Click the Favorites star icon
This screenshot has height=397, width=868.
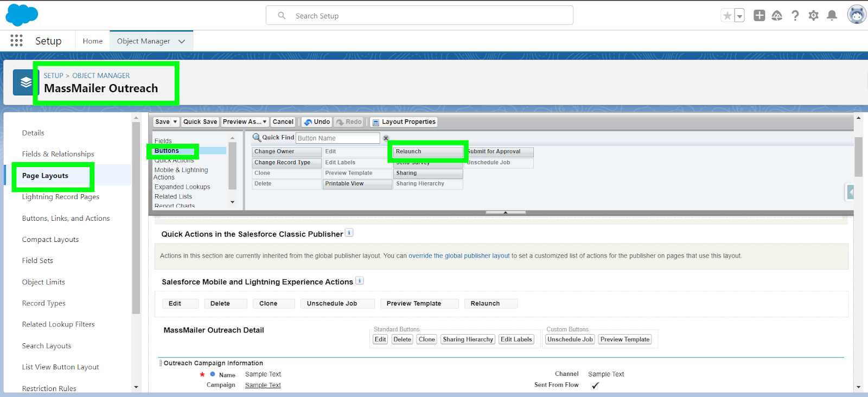[x=727, y=16]
